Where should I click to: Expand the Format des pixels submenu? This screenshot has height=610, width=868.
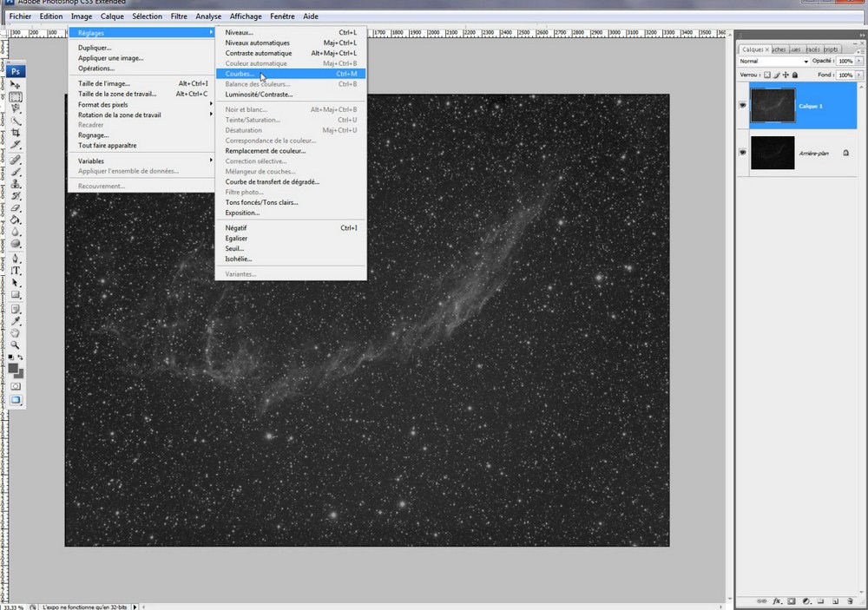[x=141, y=105]
